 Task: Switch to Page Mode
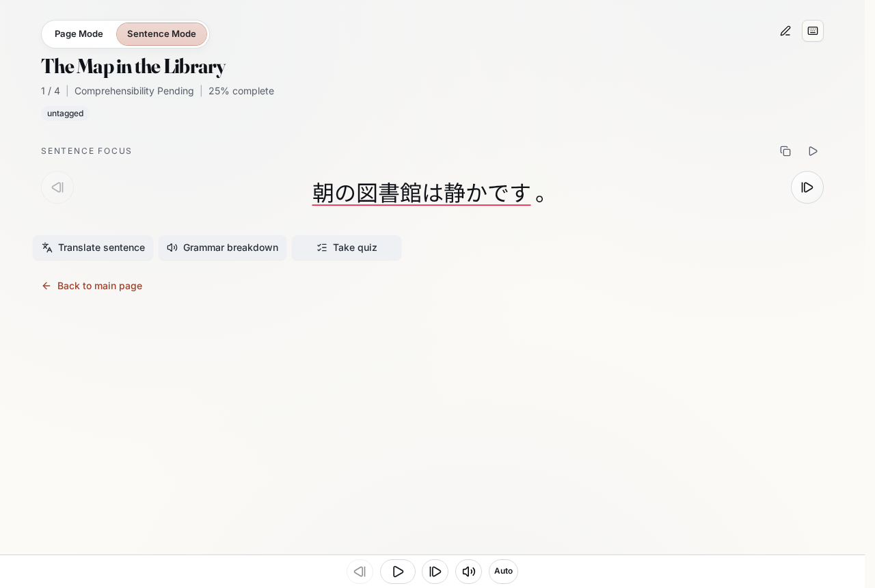79,34
